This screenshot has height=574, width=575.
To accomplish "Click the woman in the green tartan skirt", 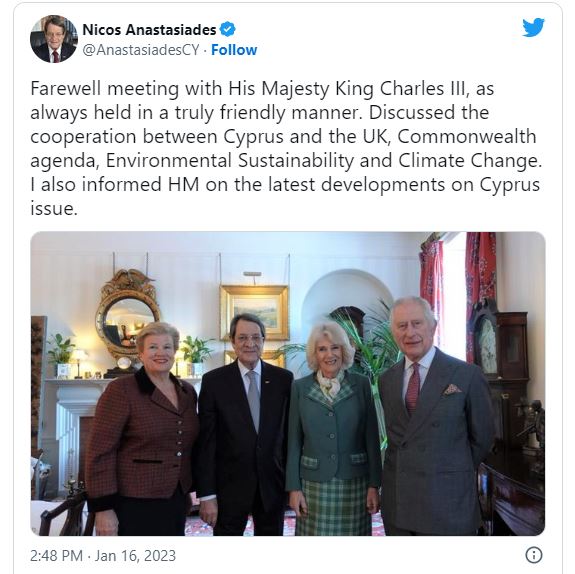I will (x=332, y=429).
